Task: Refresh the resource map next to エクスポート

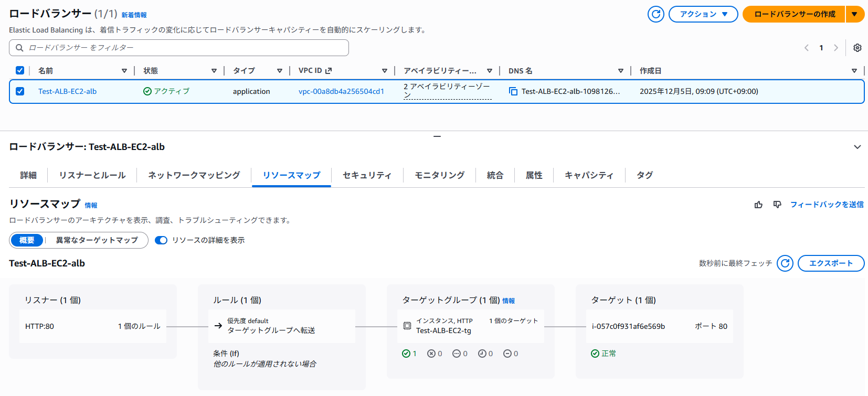Action: pyautogui.click(x=785, y=263)
